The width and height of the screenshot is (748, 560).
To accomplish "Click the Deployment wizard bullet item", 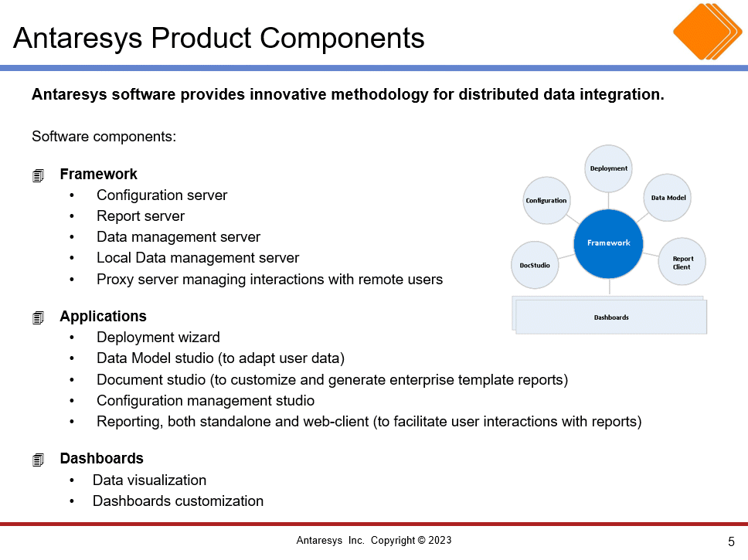I will click(x=158, y=338).
